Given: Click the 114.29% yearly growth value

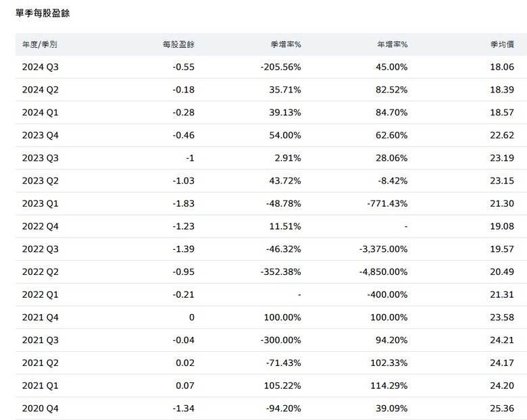Looking at the screenshot, I should 389,386.
